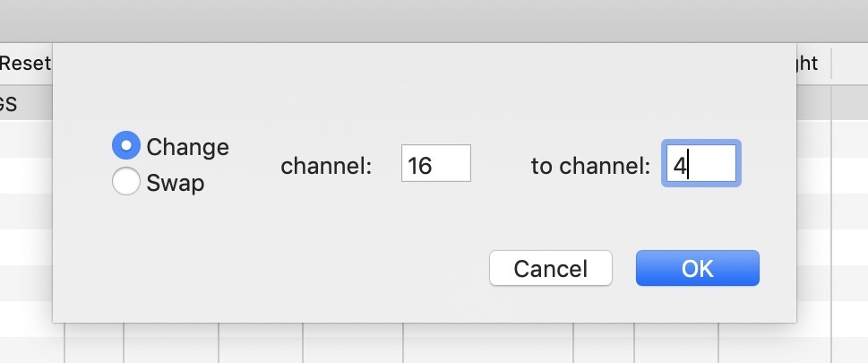Screen dimensions: 868x363
Task: Click the to channel field containing 4
Action: tap(700, 165)
